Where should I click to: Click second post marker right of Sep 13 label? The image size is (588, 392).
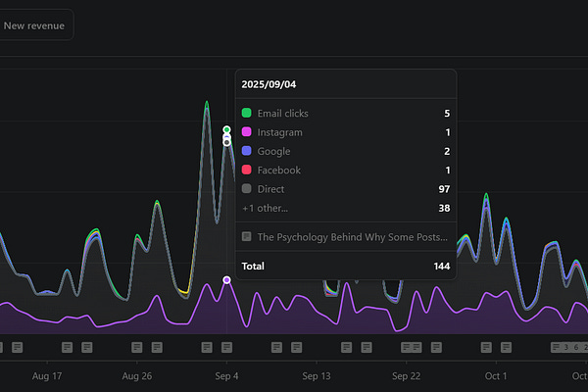[x=367, y=347]
